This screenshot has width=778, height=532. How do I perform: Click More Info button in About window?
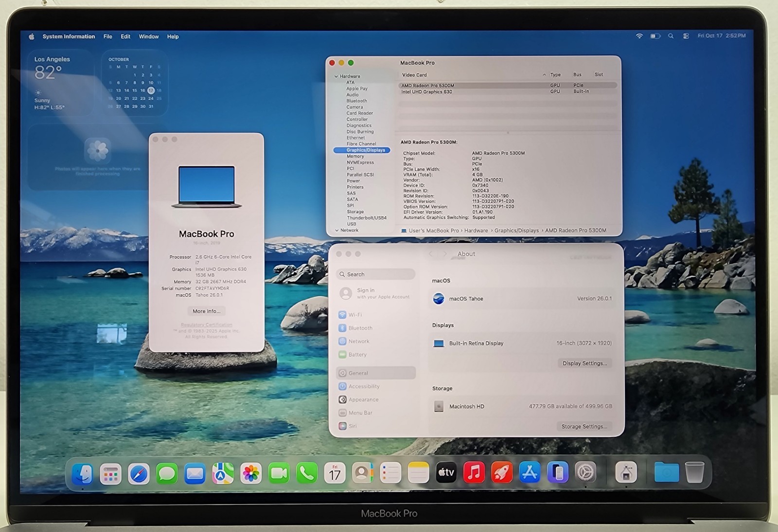[206, 311]
